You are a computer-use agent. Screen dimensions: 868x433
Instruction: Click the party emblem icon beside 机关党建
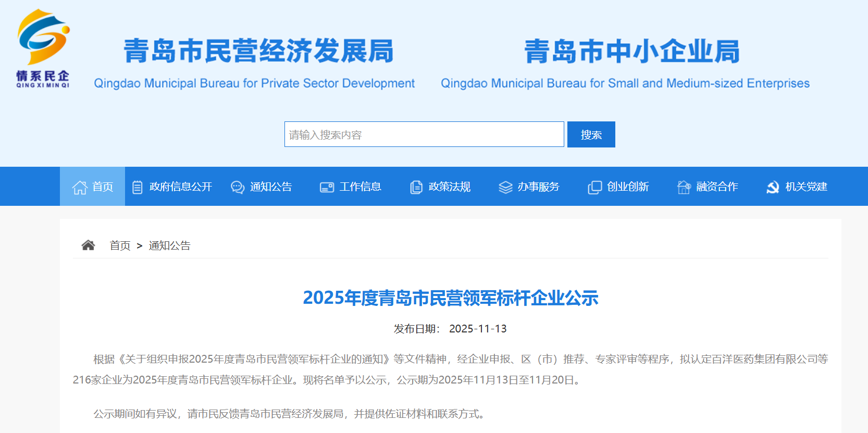click(773, 187)
